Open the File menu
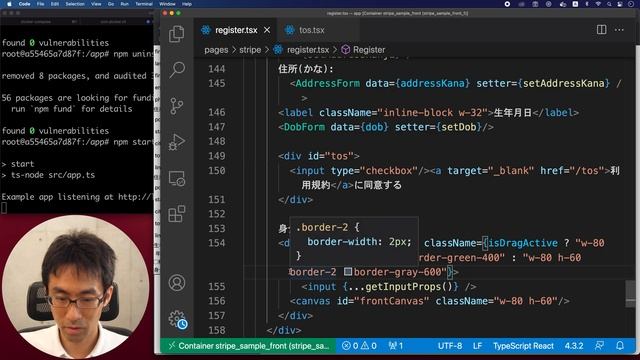The height and width of the screenshot is (360, 640). pyautogui.click(x=40, y=4)
